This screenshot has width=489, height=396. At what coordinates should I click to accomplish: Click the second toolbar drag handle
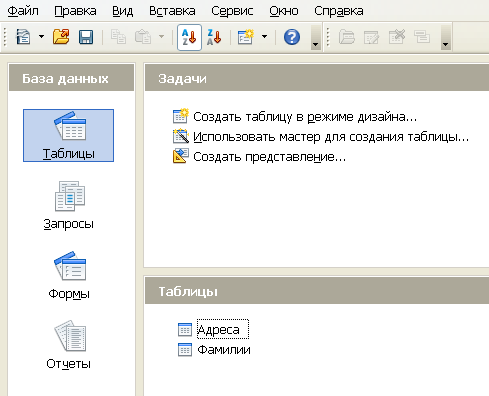(x=328, y=37)
